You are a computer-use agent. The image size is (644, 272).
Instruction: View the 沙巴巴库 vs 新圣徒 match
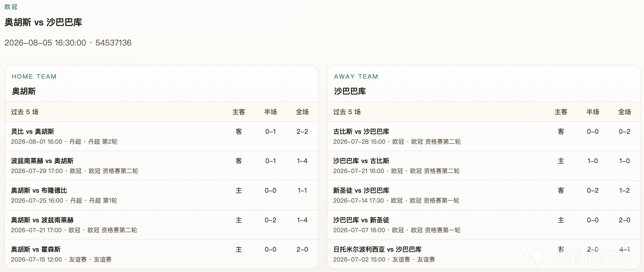(x=484, y=225)
